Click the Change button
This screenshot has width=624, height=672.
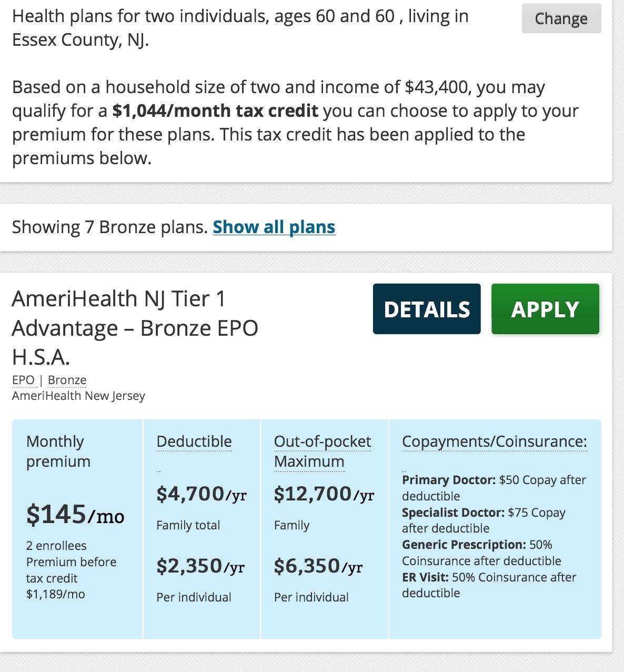click(561, 18)
